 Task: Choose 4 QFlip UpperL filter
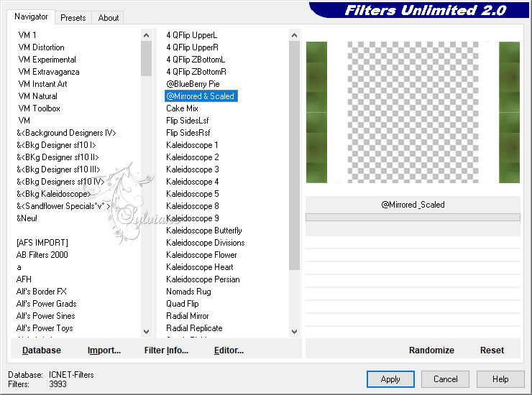pos(191,35)
